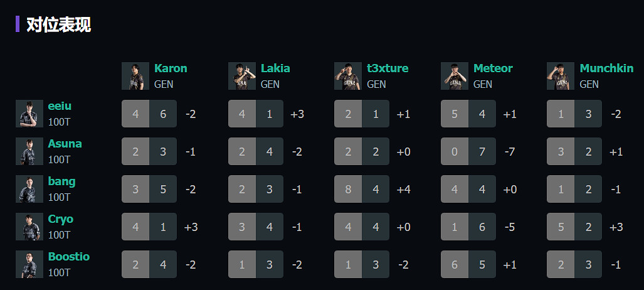
Task: Click Munchkin's player portrait photo
Action: [561, 76]
